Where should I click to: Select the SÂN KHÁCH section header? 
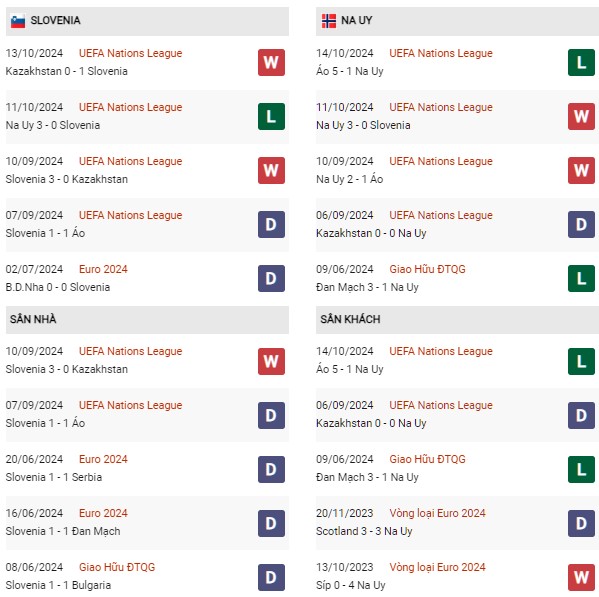[457, 319]
